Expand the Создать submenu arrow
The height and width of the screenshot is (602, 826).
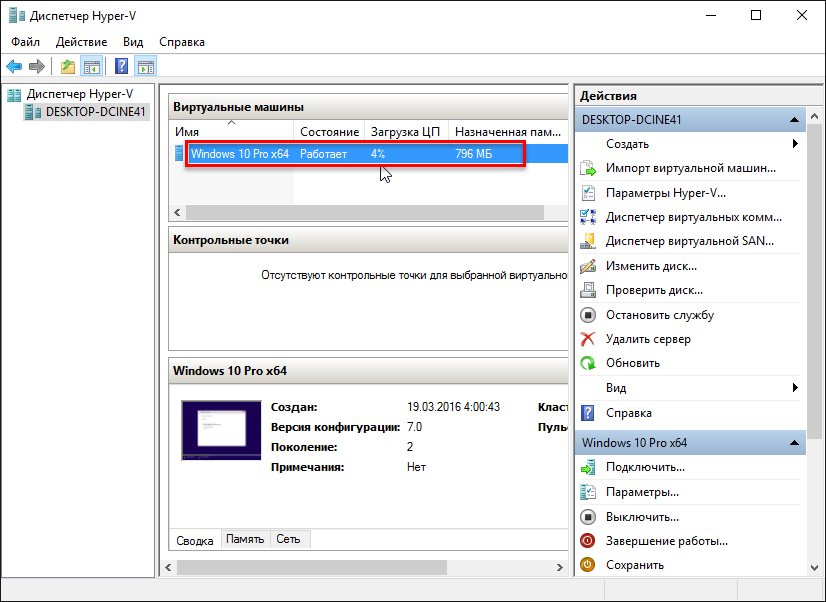pyautogui.click(x=795, y=144)
